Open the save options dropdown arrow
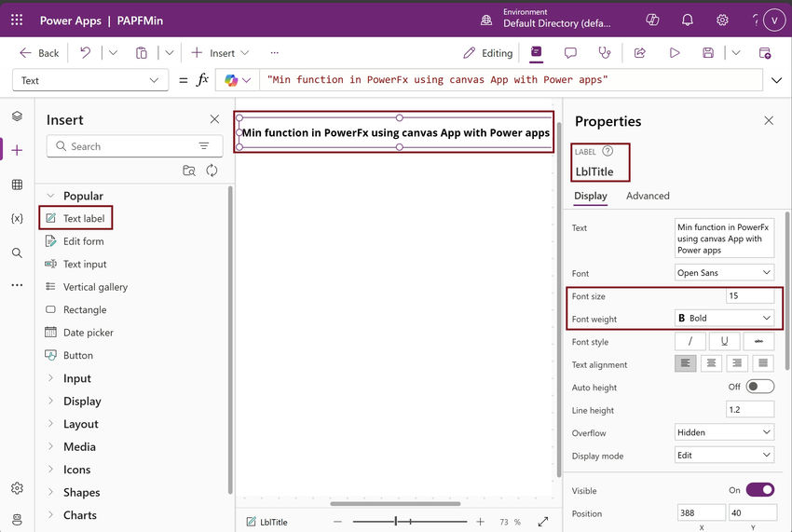792x532 pixels. (736, 52)
